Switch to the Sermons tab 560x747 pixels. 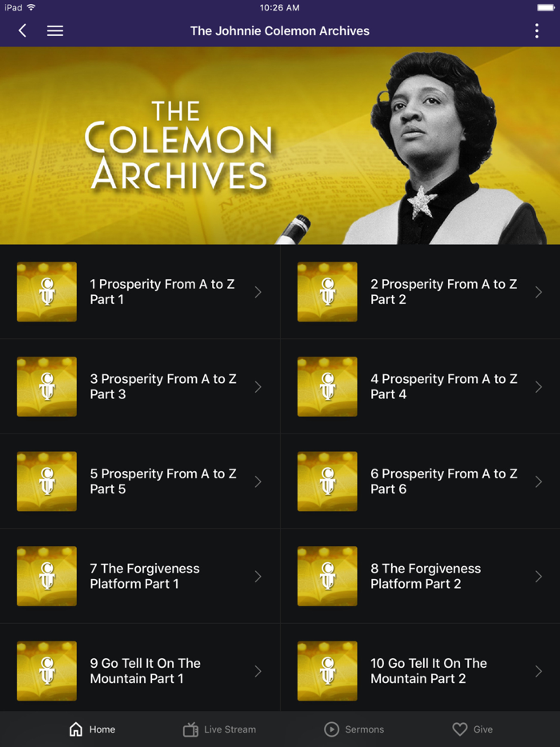point(354,729)
